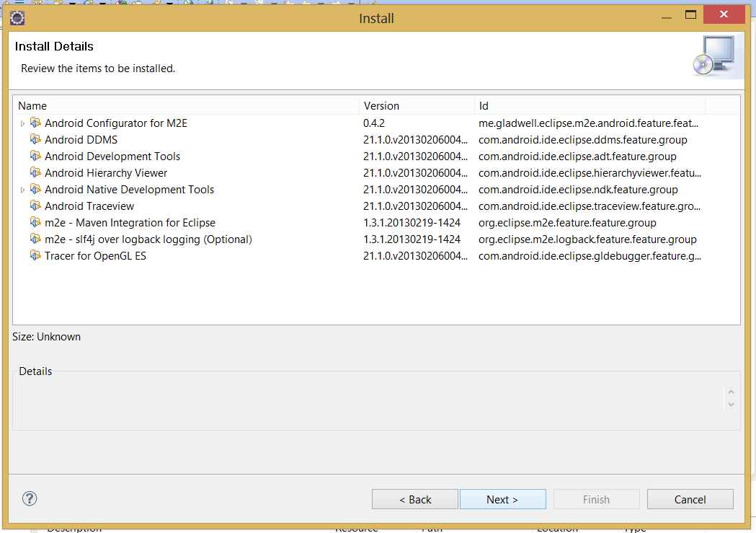The image size is (756, 533).
Task: Click the Android Traceview feature icon
Action: (x=35, y=206)
